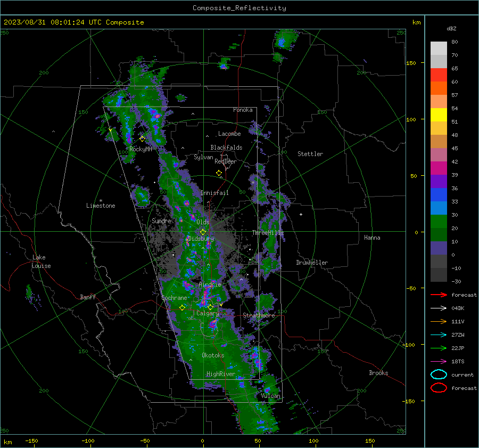Click the magenta 18TS arrow in legend
Viewport: 479px width, 448px height.
439,362
